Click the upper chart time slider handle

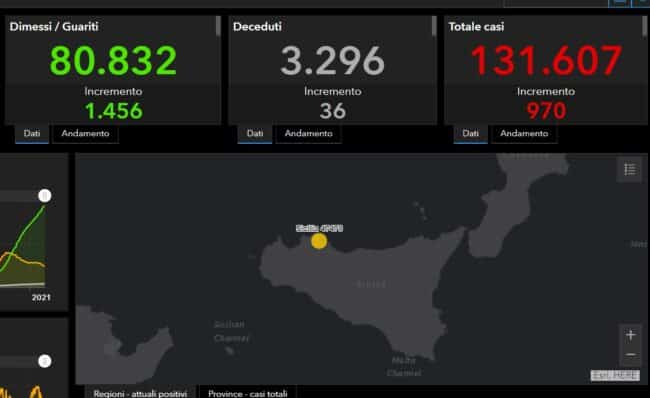45,196
